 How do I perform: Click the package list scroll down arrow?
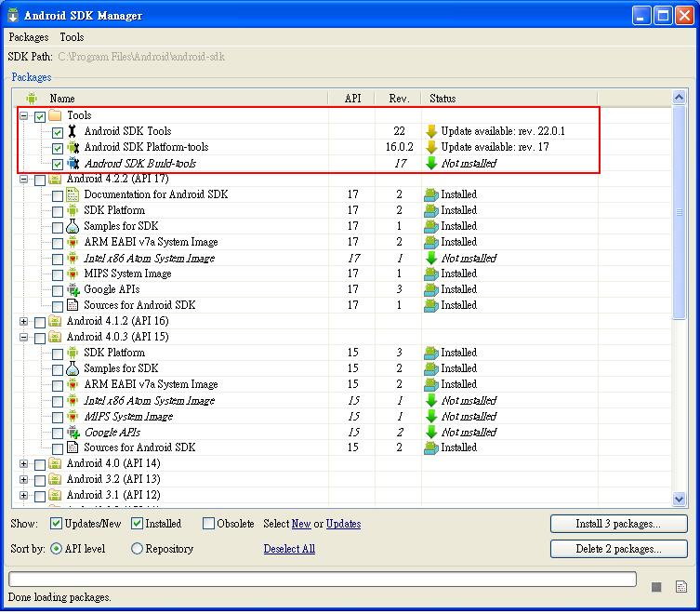point(679,500)
